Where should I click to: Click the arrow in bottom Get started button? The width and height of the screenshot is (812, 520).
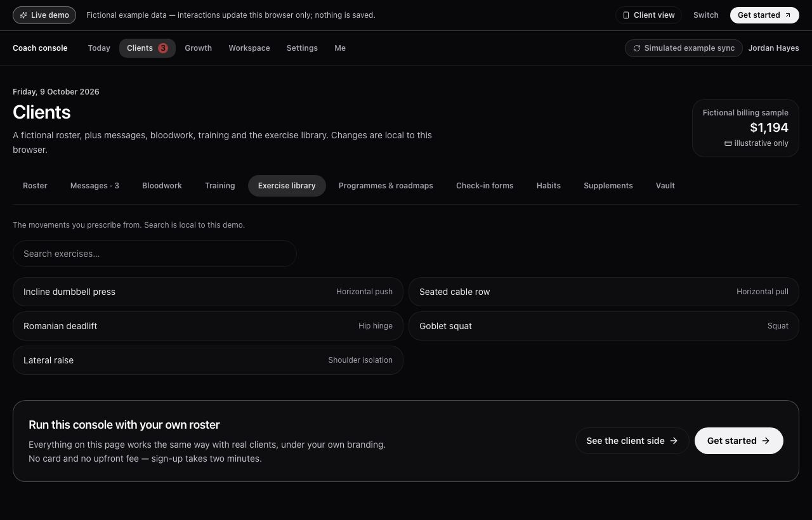(766, 441)
